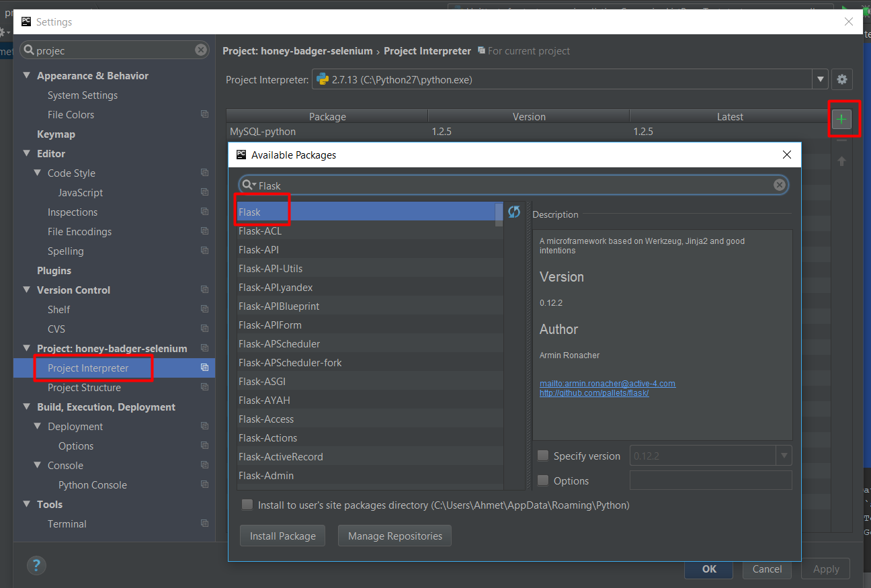Collapse Build, Execution, Deployment section

[x=27, y=407]
